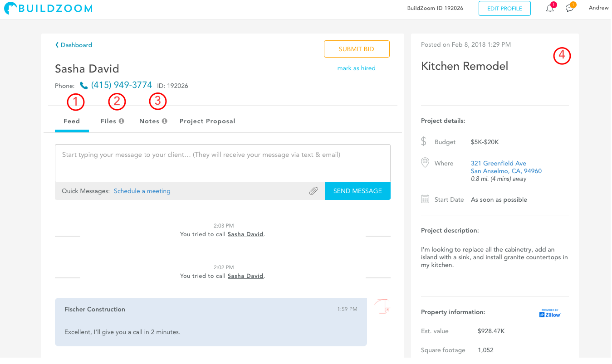This screenshot has height=364, width=612.
Task: Click the Fischer Construction message bubble
Action: coord(211,322)
